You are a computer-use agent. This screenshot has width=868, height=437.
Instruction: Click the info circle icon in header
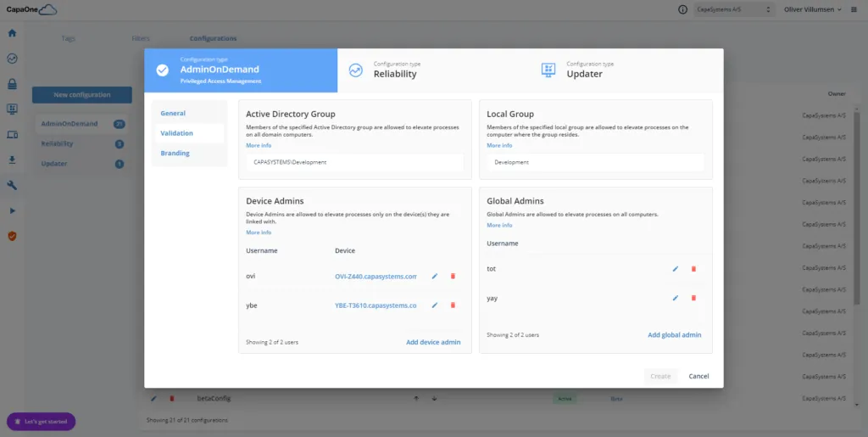682,9
